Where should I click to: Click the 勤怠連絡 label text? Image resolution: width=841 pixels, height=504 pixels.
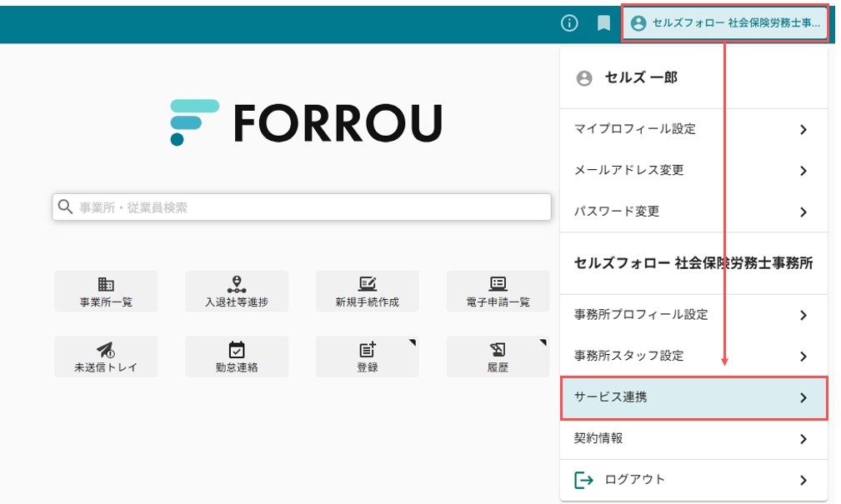237,367
